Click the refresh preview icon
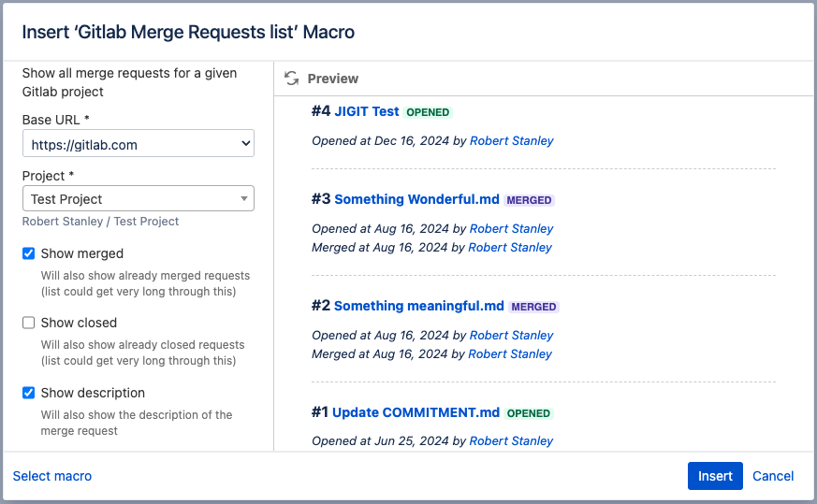The image size is (817, 504). click(292, 79)
